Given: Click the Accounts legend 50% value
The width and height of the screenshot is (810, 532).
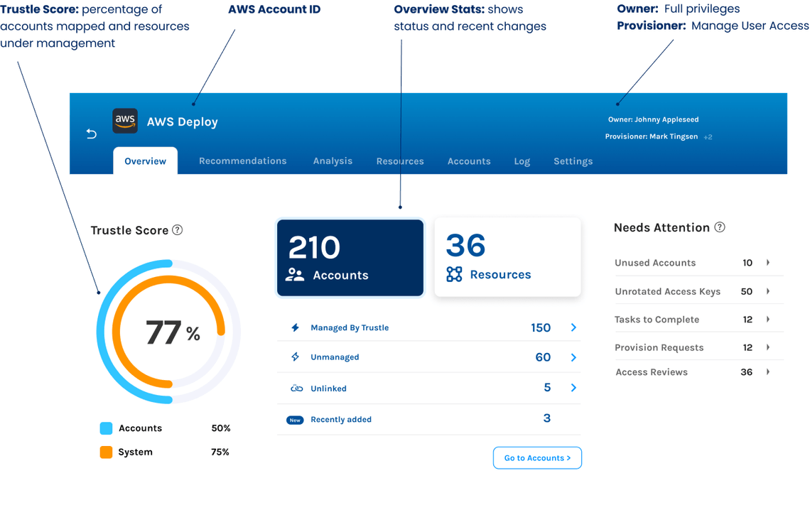Looking at the screenshot, I should pyautogui.click(x=220, y=428).
